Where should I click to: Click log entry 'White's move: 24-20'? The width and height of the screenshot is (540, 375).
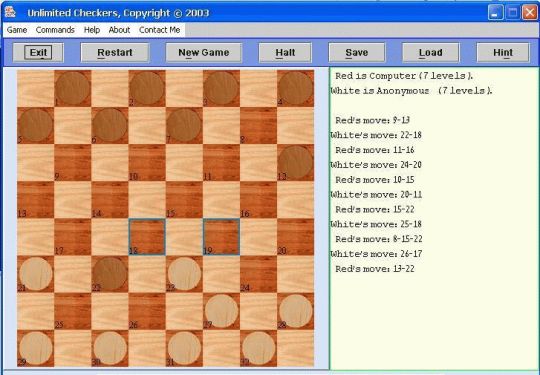pos(376,165)
